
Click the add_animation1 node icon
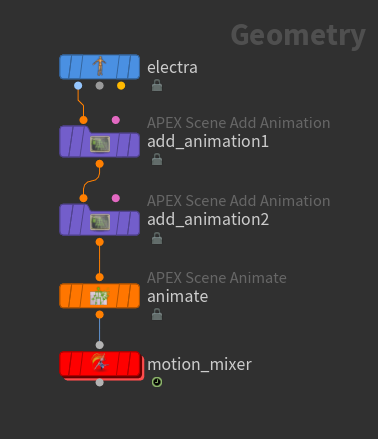[x=100, y=144]
